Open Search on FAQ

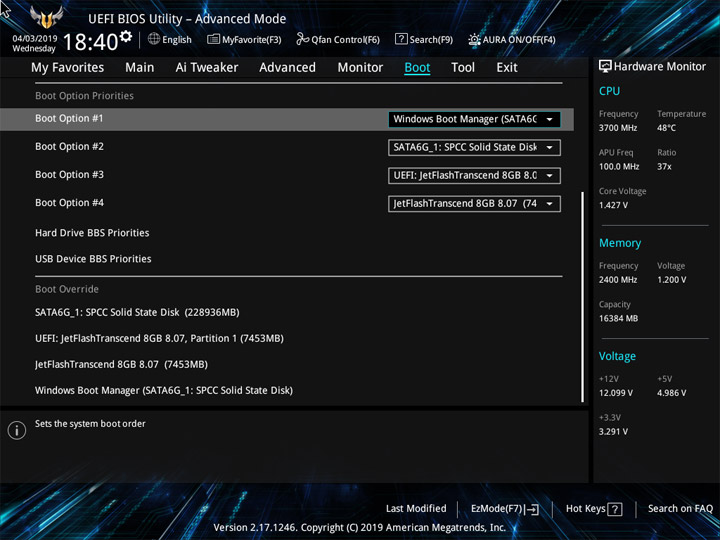[680, 509]
